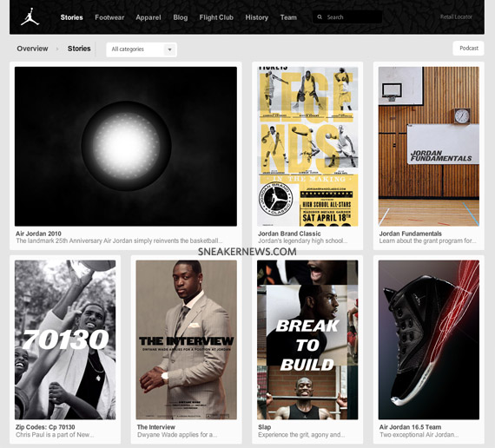Image resolution: width=495 pixels, height=448 pixels.
Task: Open the History section
Action: coord(257,17)
